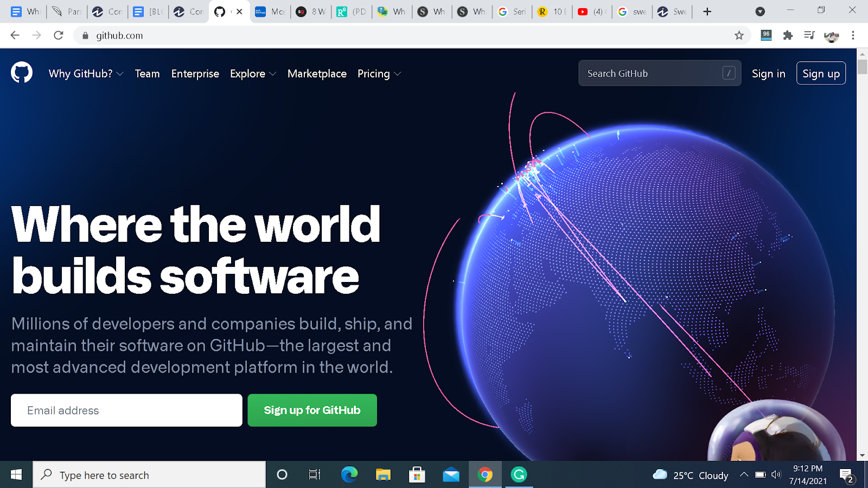Click the browser forward arrow

(x=36, y=35)
